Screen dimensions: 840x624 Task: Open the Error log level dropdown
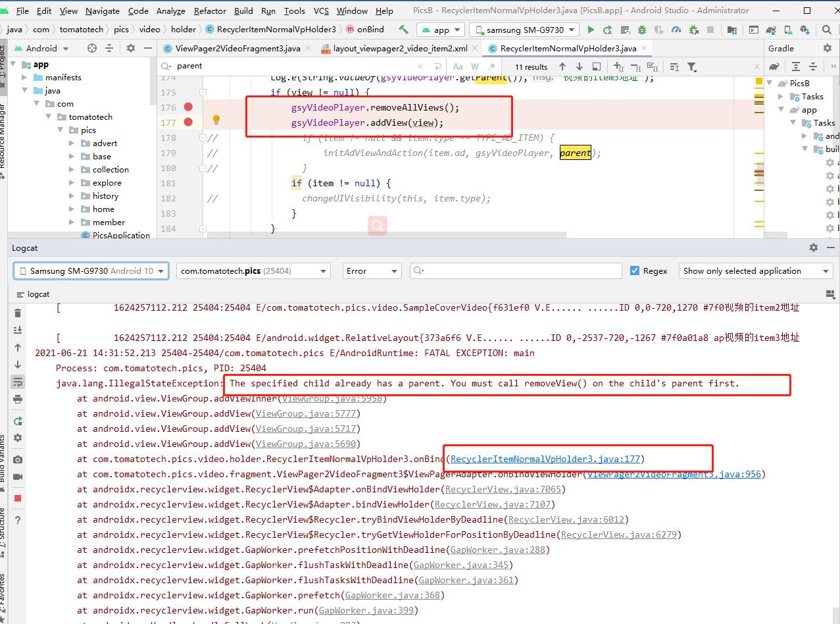click(x=372, y=271)
